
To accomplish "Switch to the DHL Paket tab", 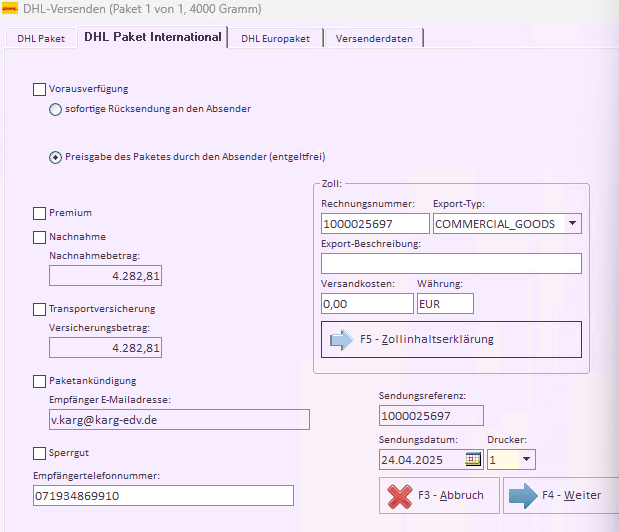I will tap(41, 39).
